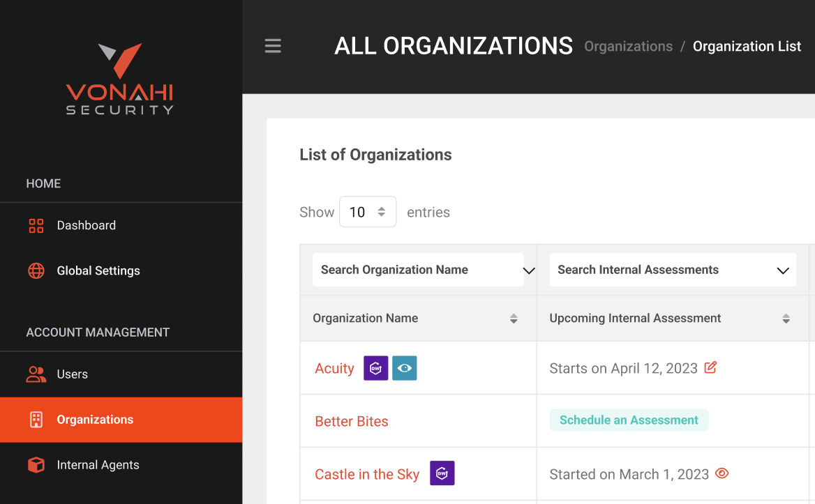
Task: Go to Users in Account Management
Action: (x=72, y=374)
